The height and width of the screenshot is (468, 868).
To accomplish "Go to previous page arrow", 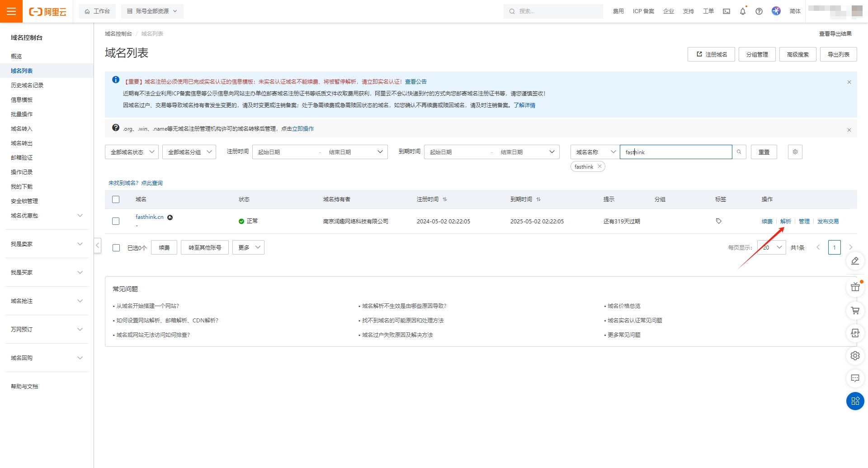I will tap(818, 247).
